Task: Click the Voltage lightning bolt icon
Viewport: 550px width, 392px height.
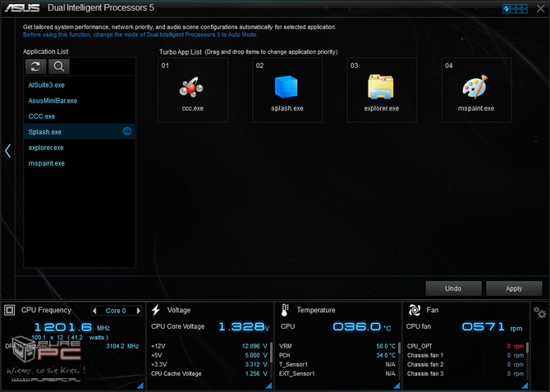Action: point(156,310)
